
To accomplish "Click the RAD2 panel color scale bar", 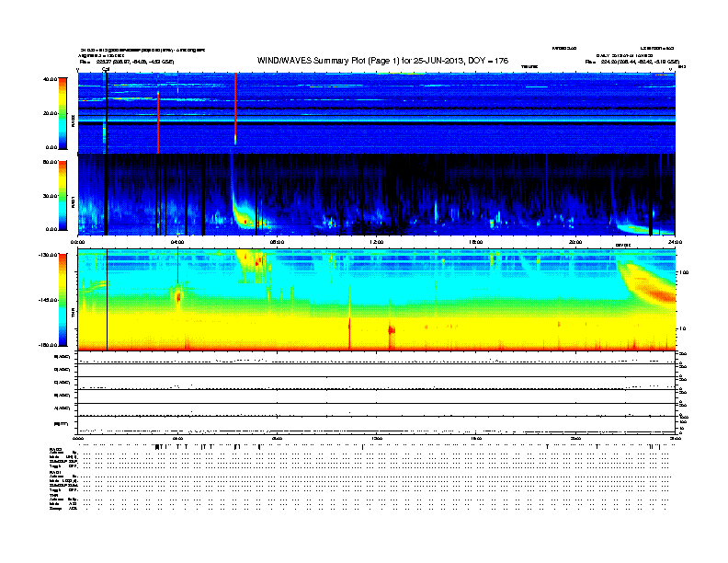I will point(63,113).
